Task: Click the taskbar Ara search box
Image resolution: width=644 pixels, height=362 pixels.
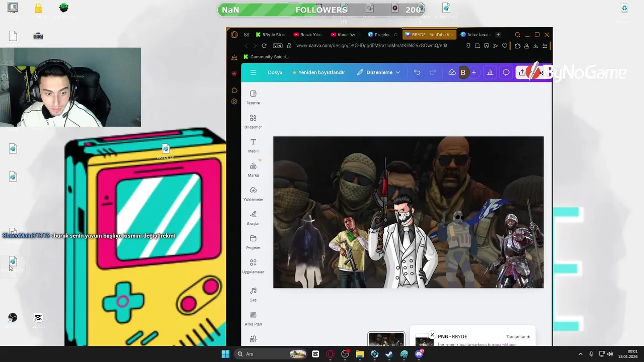Action: click(271, 354)
